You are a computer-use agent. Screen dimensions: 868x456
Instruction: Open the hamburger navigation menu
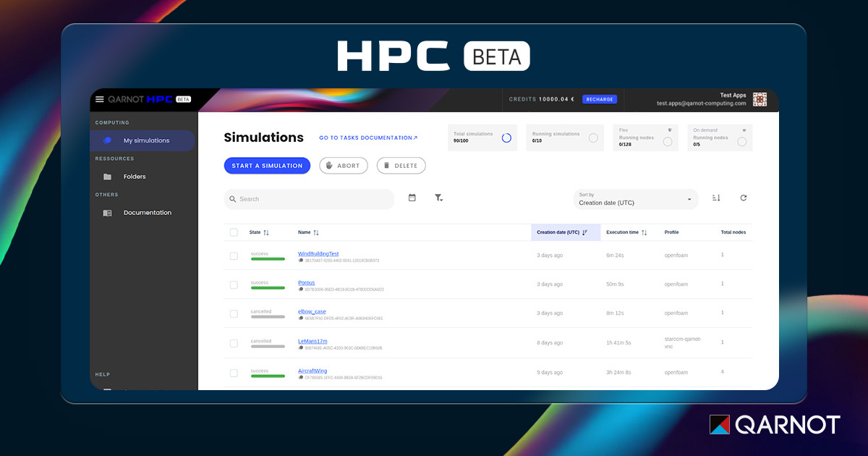[x=100, y=99]
